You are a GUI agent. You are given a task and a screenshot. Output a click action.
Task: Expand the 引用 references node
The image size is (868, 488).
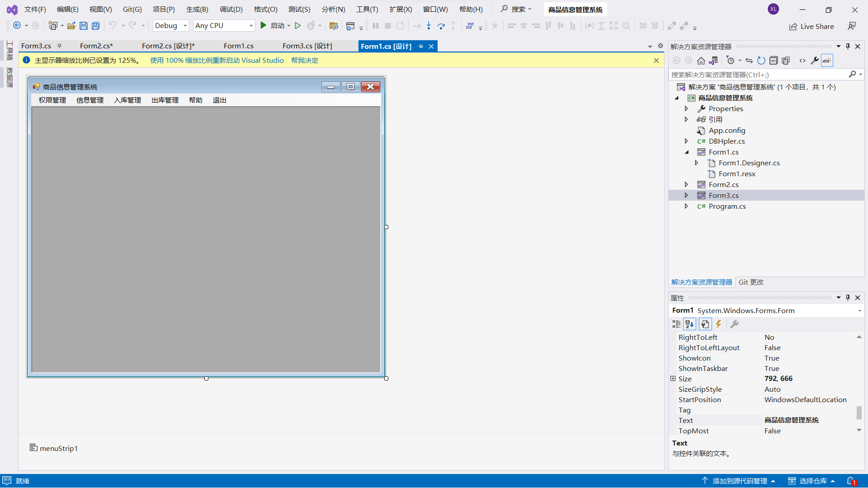point(686,119)
